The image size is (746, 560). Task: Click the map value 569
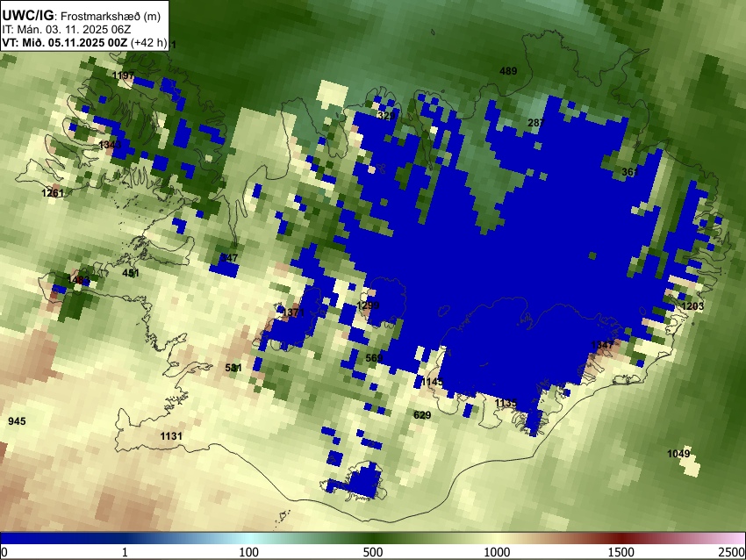pos(374,358)
